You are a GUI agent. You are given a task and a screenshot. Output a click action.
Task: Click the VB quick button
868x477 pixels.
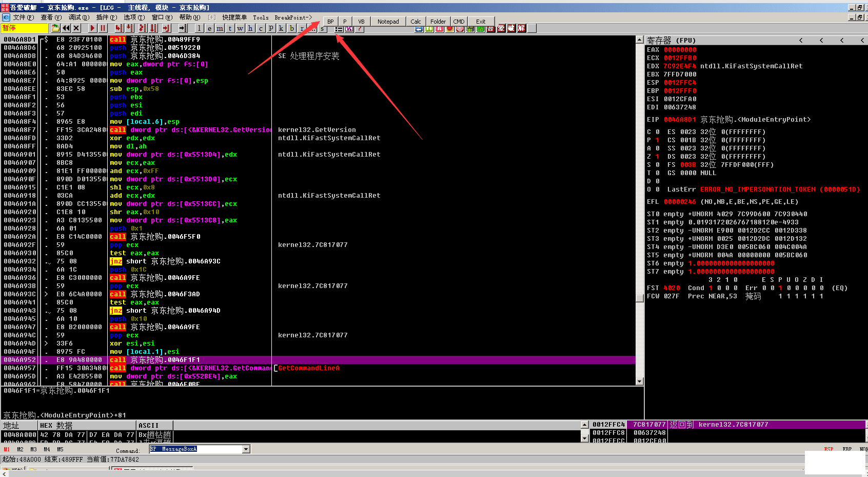(x=361, y=22)
